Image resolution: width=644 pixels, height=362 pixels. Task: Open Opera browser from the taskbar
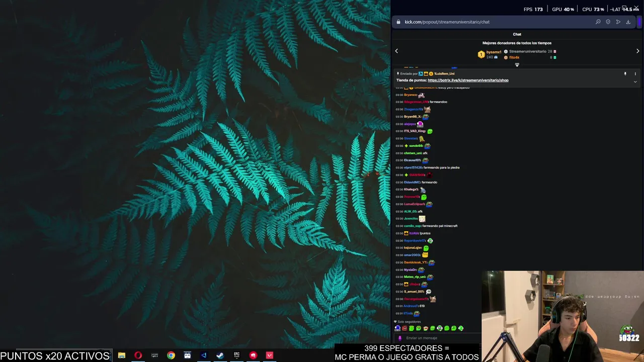pos(138,355)
